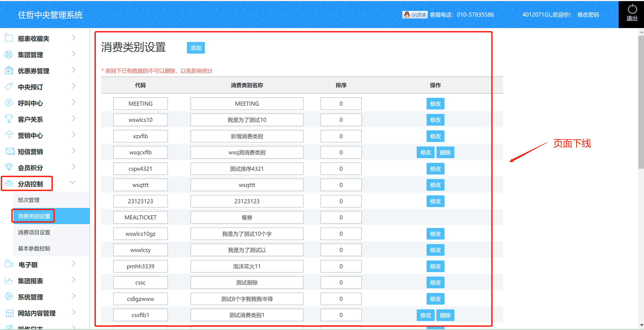This screenshot has width=644, height=330.
Task: Expand the 集团管理 chevron
Action: coord(74,54)
